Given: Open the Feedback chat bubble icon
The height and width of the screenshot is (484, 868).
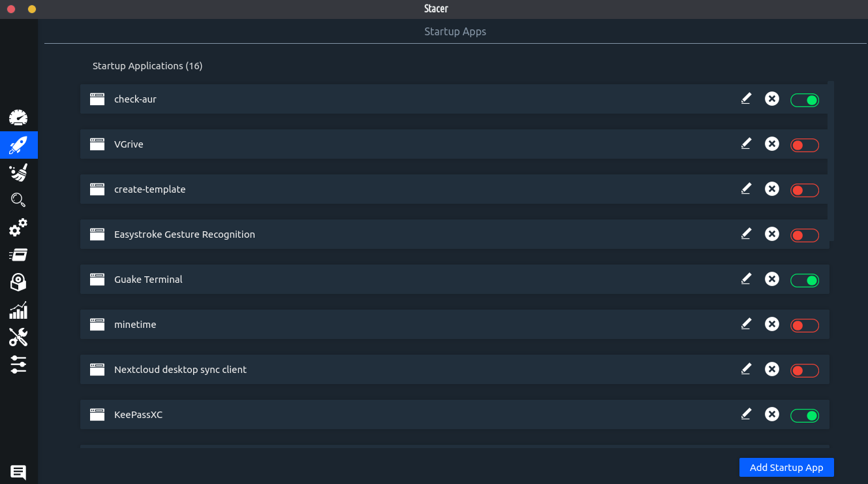Looking at the screenshot, I should tap(18, 472).
